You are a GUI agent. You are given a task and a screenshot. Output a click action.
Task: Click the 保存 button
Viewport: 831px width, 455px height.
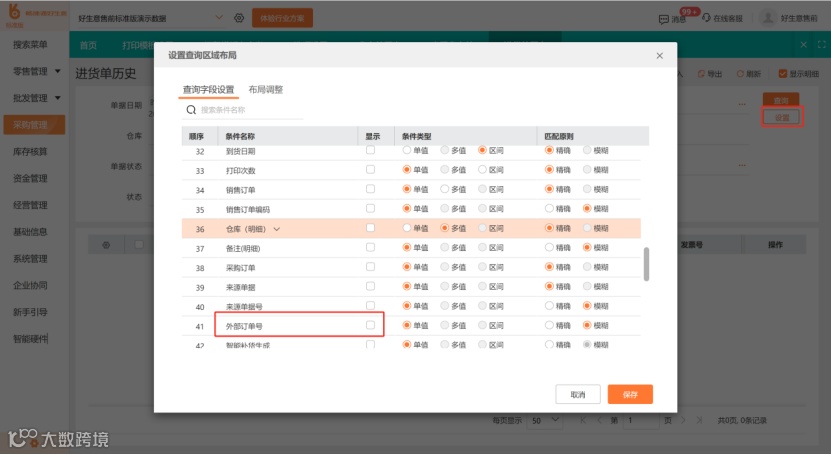tap(630, 395)
